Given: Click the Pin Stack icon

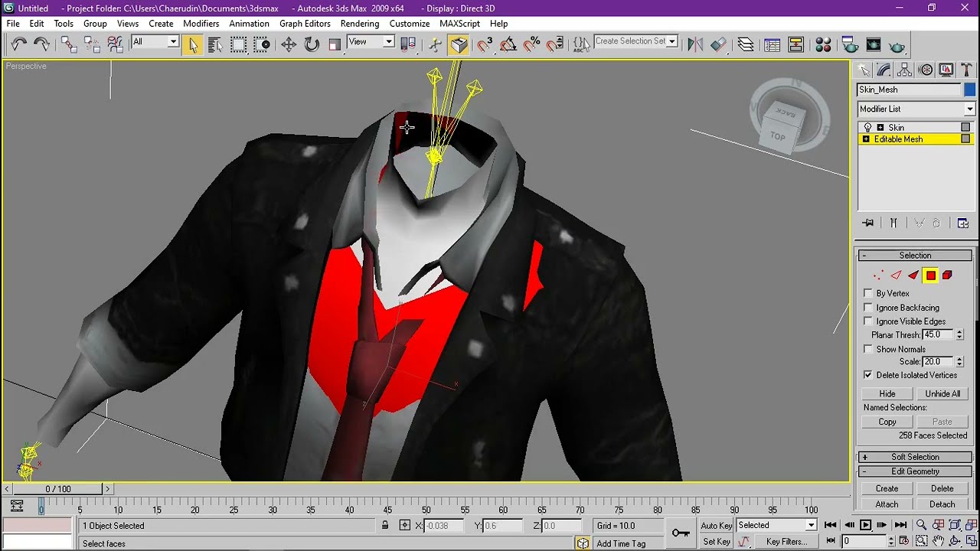Looking at the screenshot, I should pos(868,223).
